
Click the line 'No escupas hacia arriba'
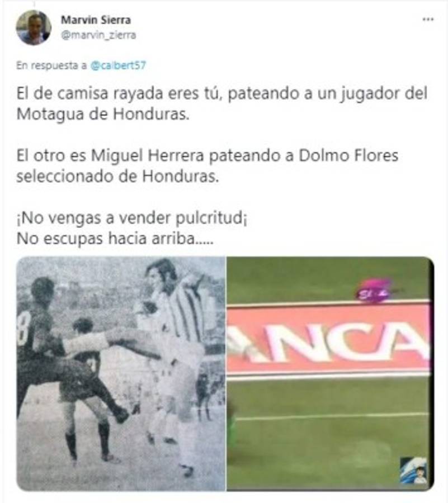click(115, 239)
